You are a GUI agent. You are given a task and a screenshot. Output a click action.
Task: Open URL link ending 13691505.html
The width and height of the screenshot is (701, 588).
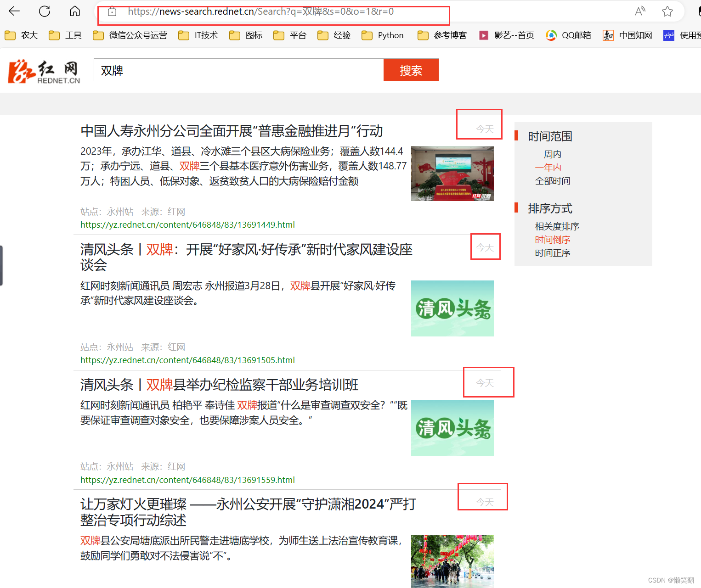coord(187,360)
